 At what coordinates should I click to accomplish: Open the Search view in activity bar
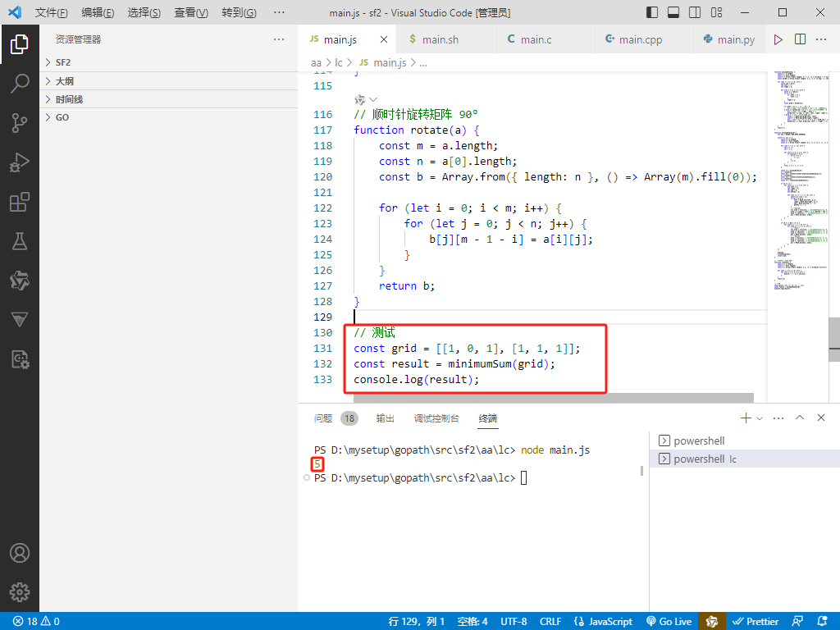(20, 84)
